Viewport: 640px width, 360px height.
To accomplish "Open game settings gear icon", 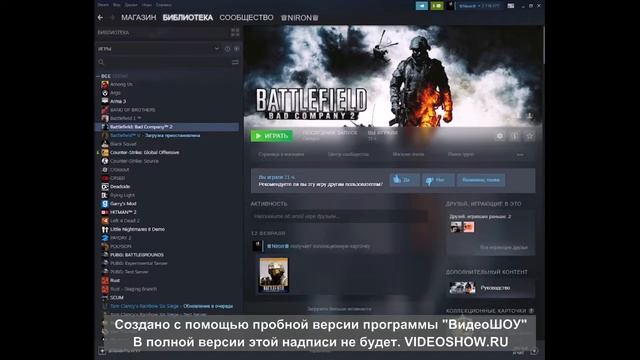I will coord(500,136).
